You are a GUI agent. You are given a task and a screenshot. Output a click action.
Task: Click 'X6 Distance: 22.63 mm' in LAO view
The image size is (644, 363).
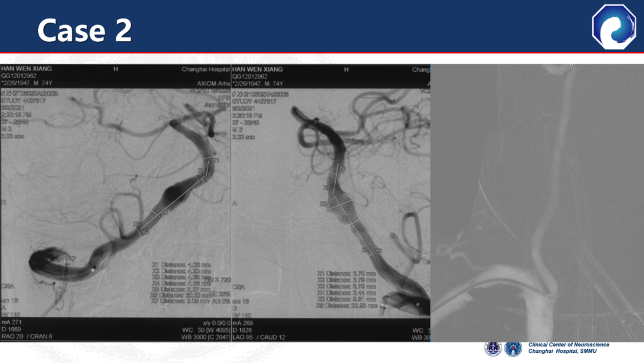pyautogui.click(x=346, y=306)
